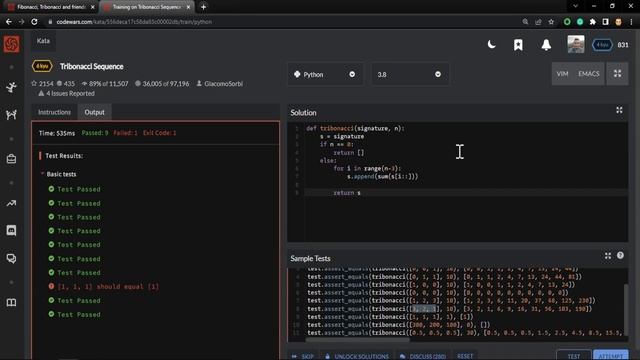Open the browser three-dot menu
This screenshot has width=640, height=360.
(631, 22)
